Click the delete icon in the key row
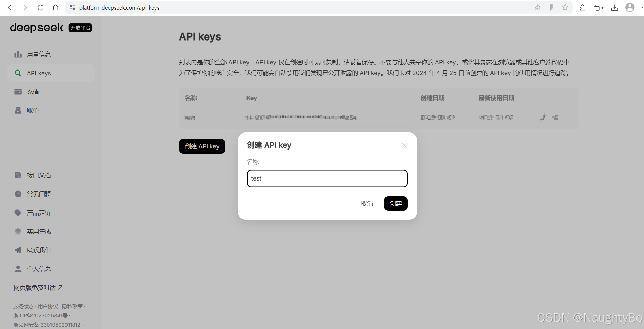The image size is (644, 329). point(556,117)
